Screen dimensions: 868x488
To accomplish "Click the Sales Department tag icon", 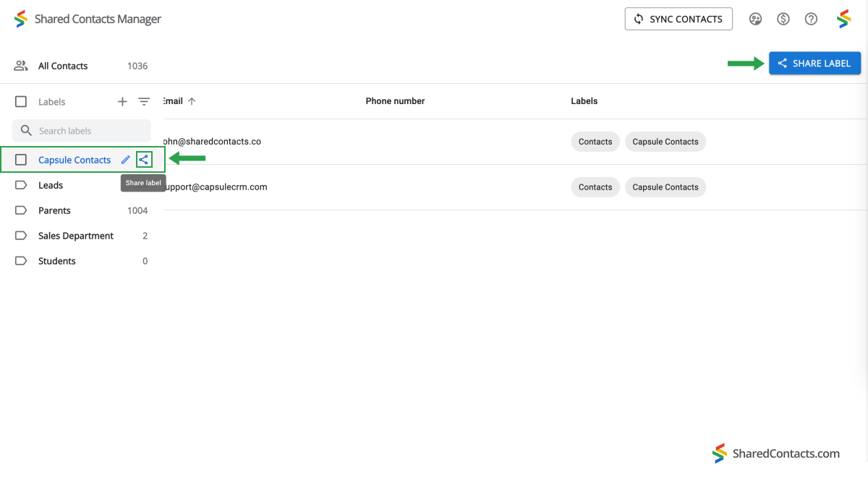I will 21,236.
